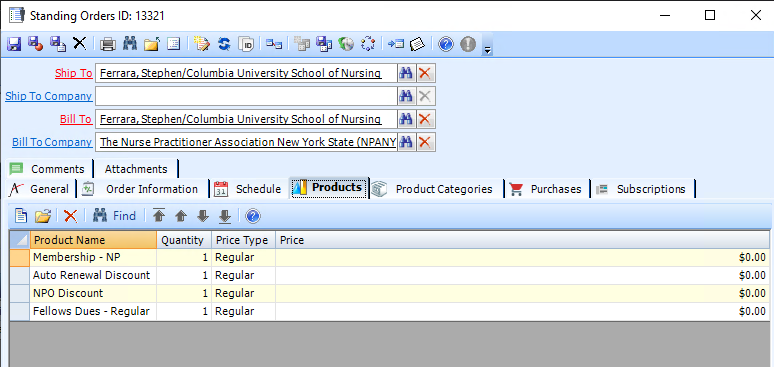Click the grayed grid squares icon
Screen dimensions: 774x367
(302, 44)
